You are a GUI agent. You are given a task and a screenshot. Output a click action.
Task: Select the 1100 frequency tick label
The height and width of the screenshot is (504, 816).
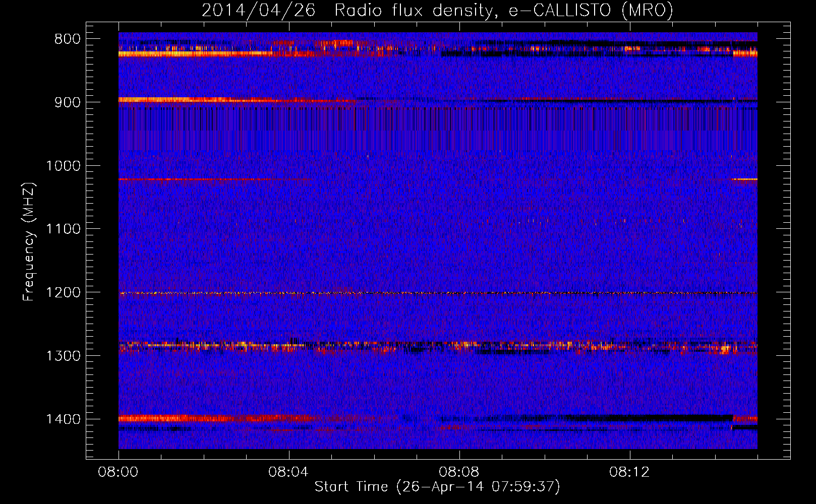point(63,229)
